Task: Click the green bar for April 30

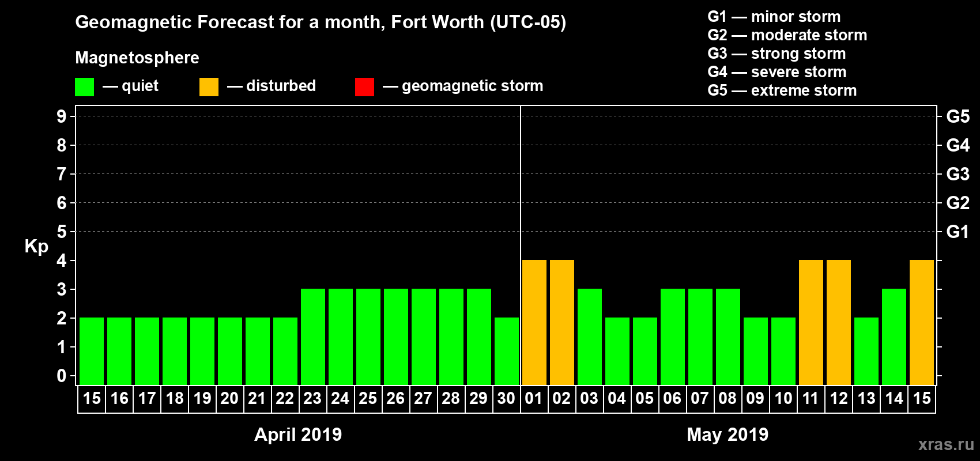Action: 507,351
